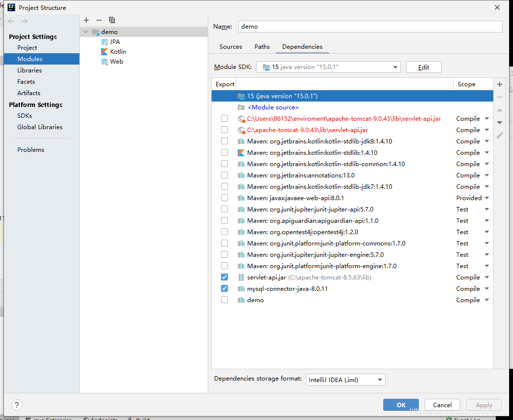Image resolution: width=513 pixels, height=420 pixels.
Task: Click the Kotlin icon on kotlin-stdlib:1.4.10 row
Action: point(241,153)
